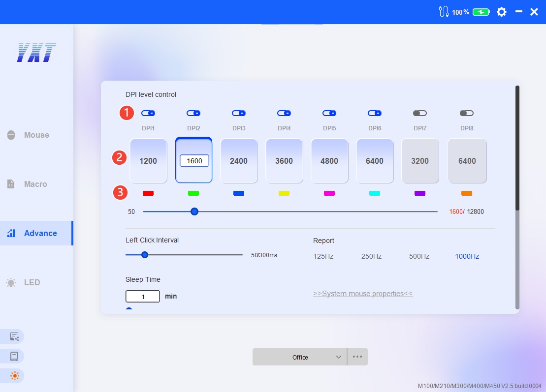Open settings via the gear icon
Screen dimensions: 546x392
point(501,12)
